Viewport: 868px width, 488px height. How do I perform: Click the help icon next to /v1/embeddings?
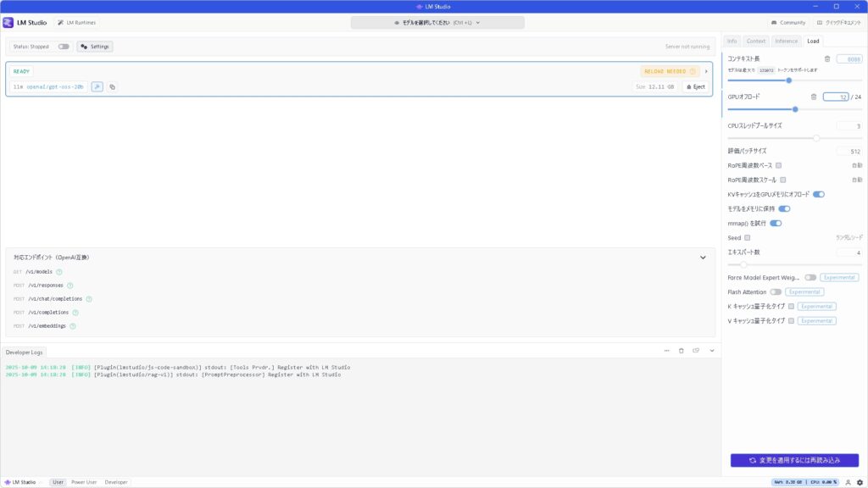(73, 326)
